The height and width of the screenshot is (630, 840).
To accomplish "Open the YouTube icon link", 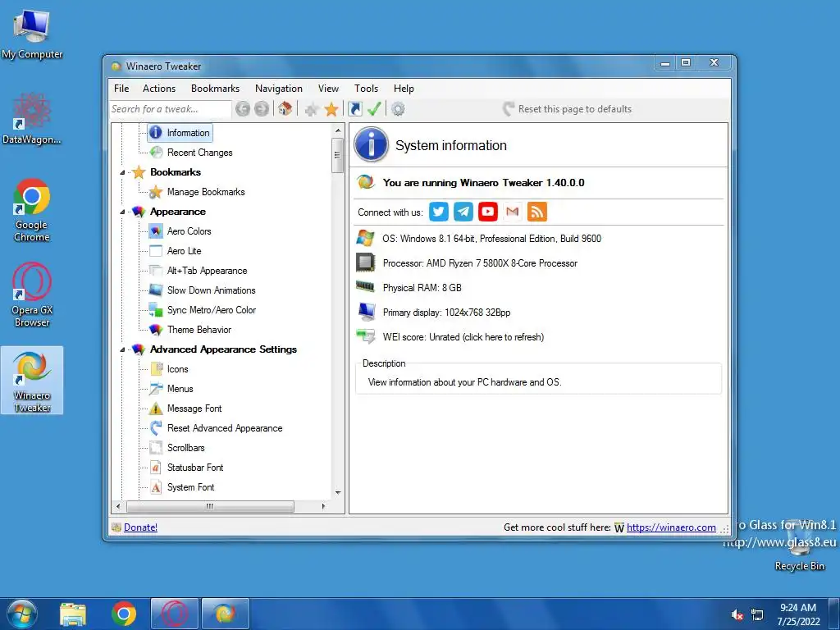I will tap(488, 212).
